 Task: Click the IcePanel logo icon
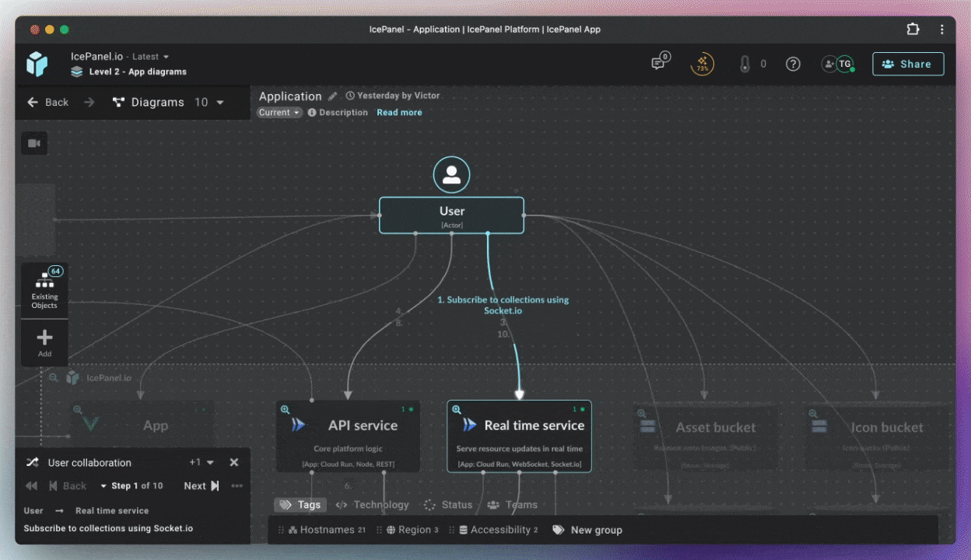point(37,64)
